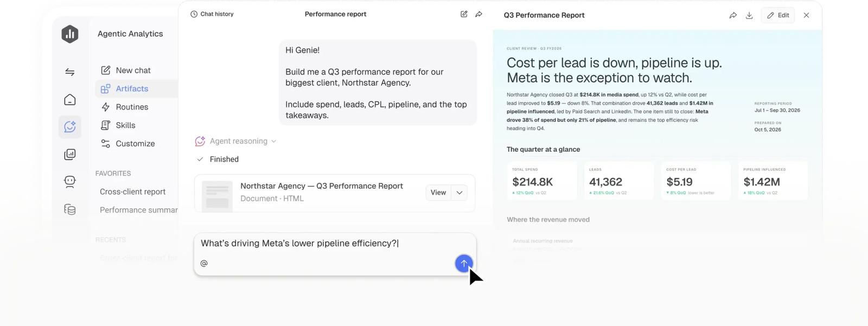868x326 pixels.
Task: Click the 'Where the revenue moved' heading
Action: point(548,220)
